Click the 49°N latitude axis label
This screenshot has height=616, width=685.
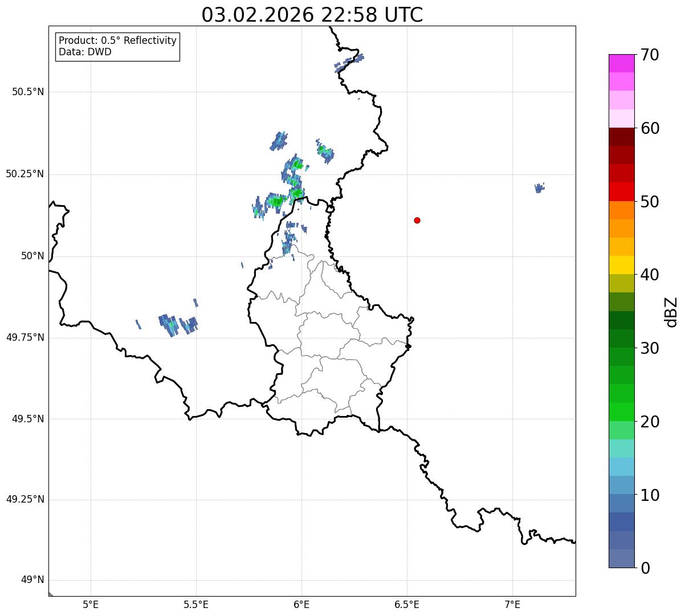pos(32,580)
